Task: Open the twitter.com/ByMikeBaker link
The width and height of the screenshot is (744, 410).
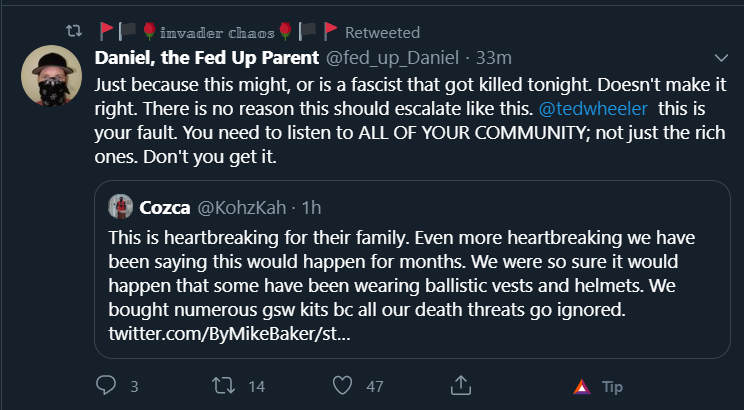Action: click(229, 334)
